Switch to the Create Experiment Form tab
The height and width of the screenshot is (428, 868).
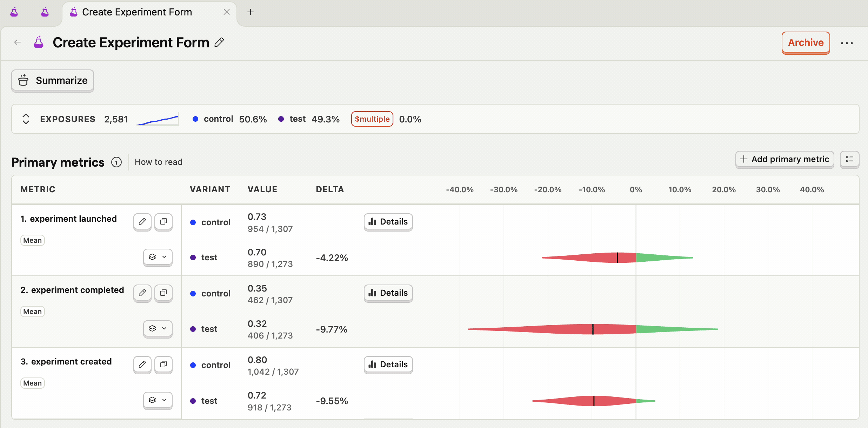[x=137, y=12]
